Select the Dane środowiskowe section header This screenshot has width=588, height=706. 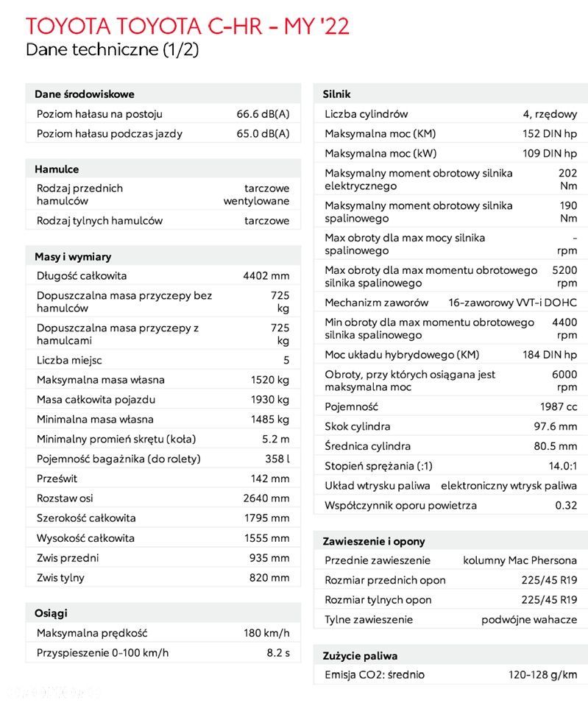coord(85,94)
